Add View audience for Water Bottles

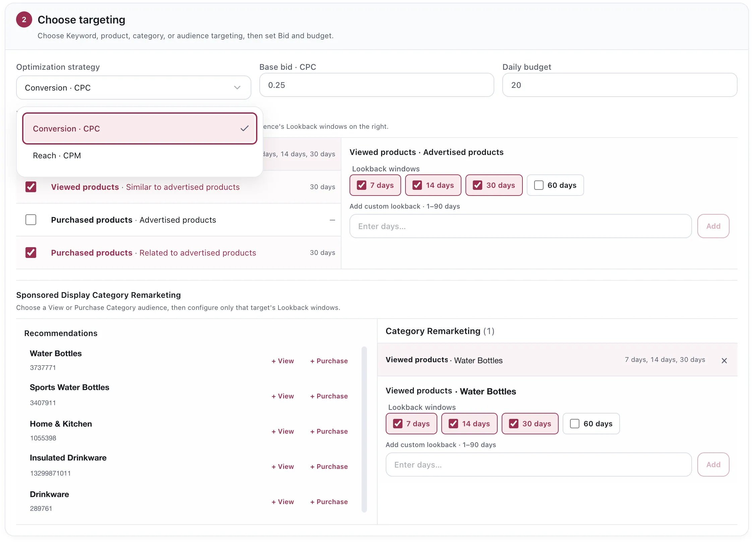pos(282,361)
